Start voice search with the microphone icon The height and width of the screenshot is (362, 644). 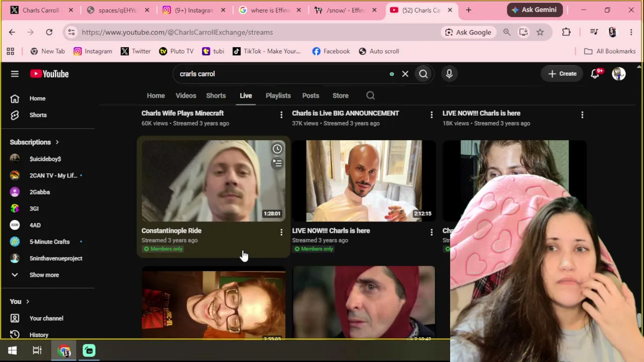pyautogui.click(x=449, y=74)
